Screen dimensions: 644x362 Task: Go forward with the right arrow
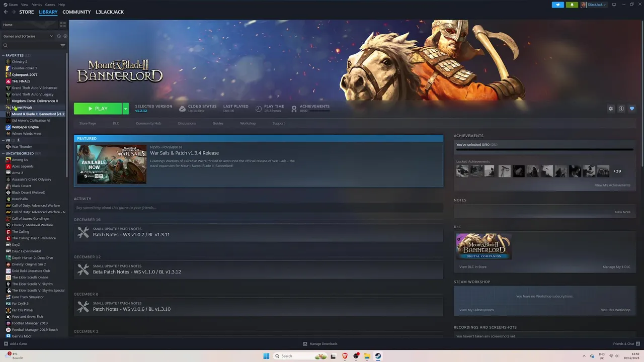coord(14,12)
